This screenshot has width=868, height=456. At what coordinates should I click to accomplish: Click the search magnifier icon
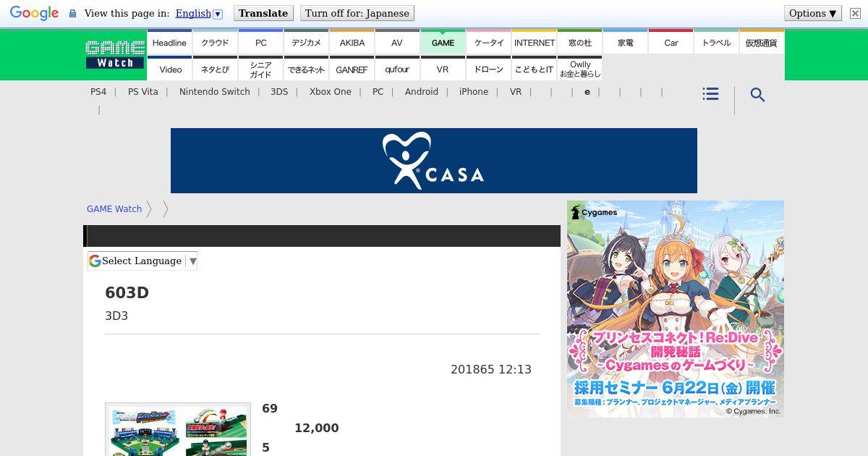(x=757, y=95)
